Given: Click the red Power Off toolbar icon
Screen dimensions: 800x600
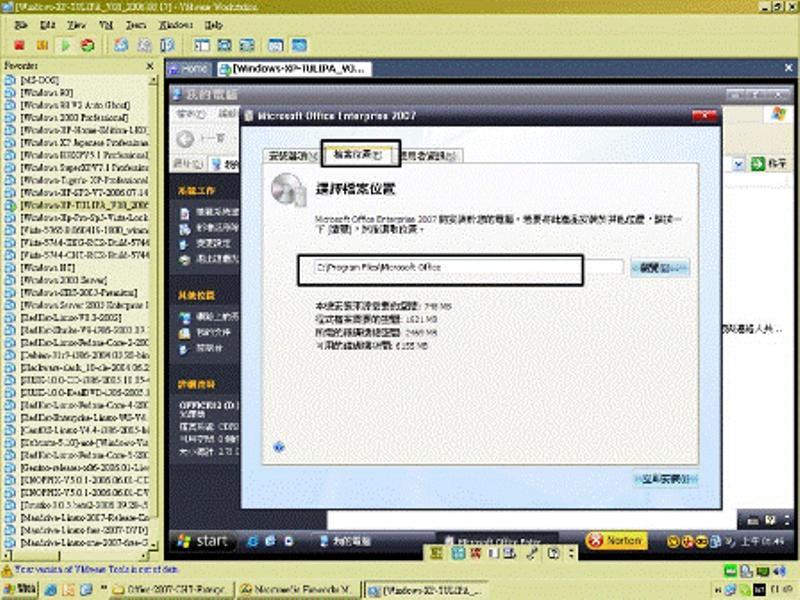Looking at the screenshot, I should coord(19,45).
